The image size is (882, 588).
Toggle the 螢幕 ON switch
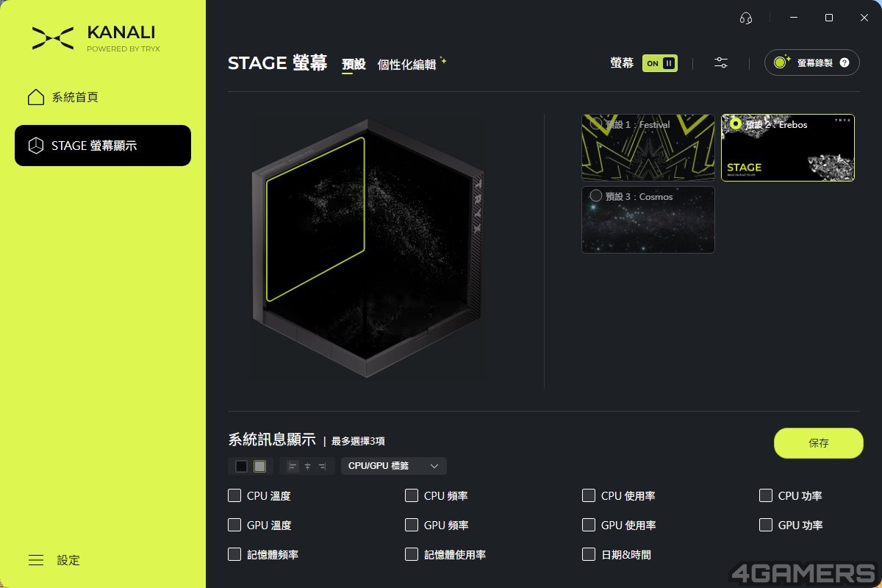point(659,63)
